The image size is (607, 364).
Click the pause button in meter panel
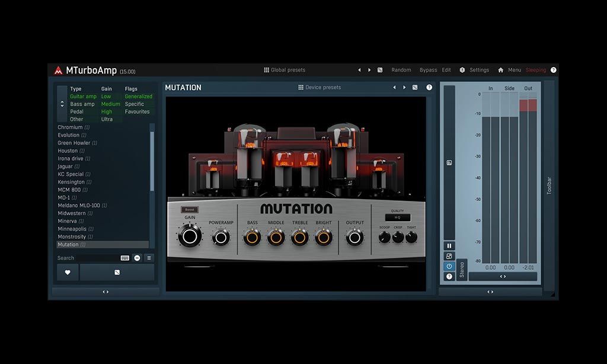coord(449,246)
